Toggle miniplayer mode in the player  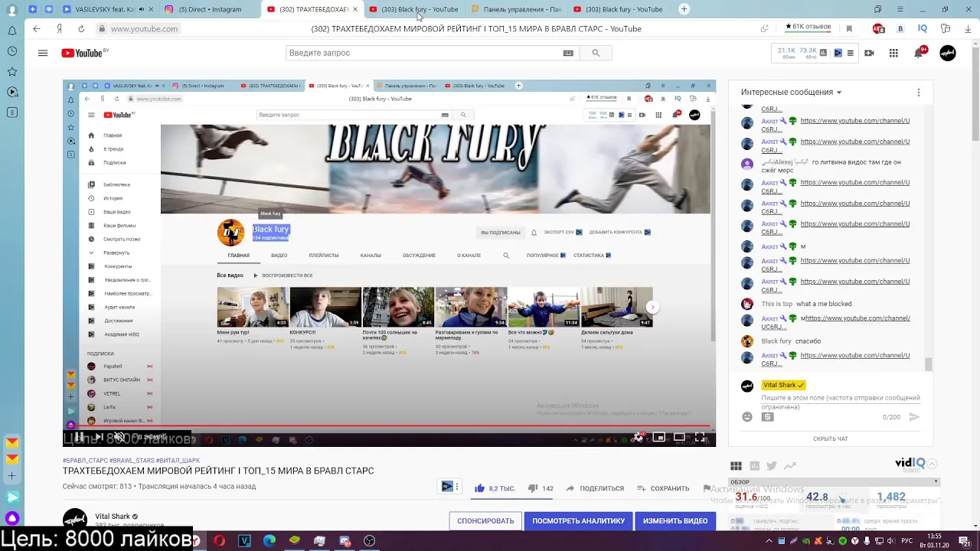click(x=658, y=437)
